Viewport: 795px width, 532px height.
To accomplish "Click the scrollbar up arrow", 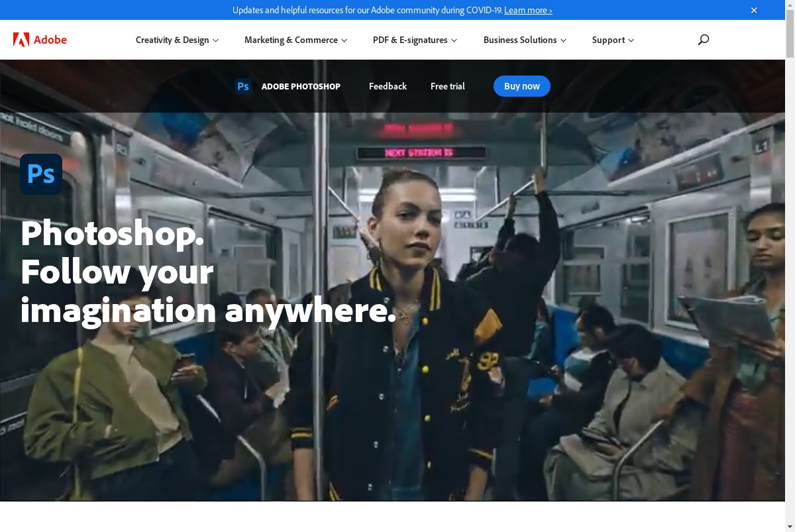I will 790,5.
